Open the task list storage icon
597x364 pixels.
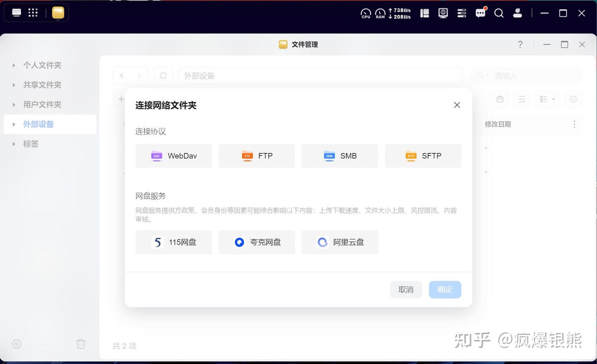(x=462, y=13)
